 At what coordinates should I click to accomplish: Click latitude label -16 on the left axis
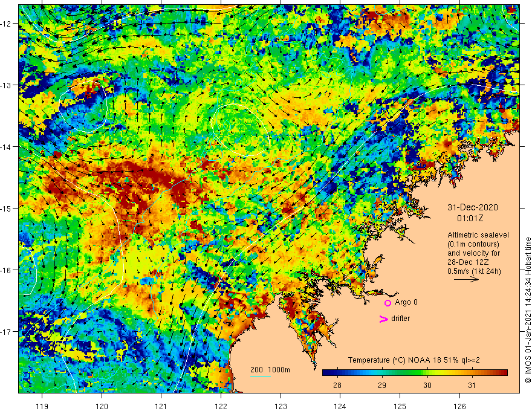click(x=6, y=270)
